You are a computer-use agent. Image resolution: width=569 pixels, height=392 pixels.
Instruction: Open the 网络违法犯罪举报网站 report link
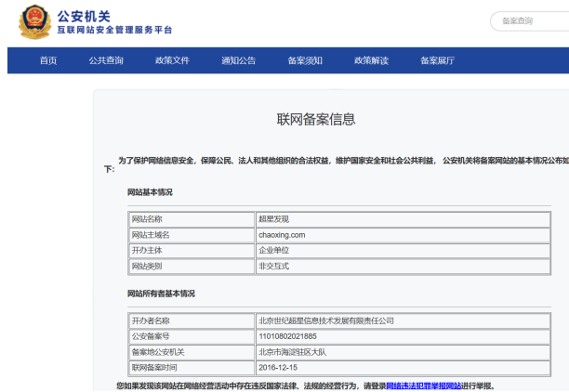click(423, 385)
